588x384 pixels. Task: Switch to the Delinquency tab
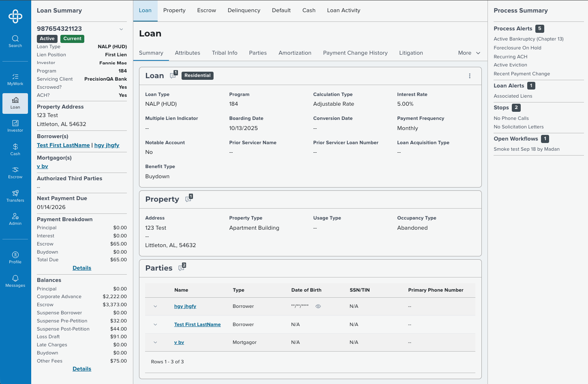pos(244,11)
